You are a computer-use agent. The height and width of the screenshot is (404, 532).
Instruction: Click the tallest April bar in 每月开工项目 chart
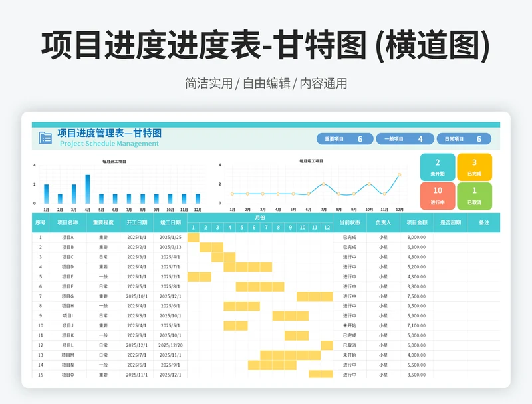[88, 189]
